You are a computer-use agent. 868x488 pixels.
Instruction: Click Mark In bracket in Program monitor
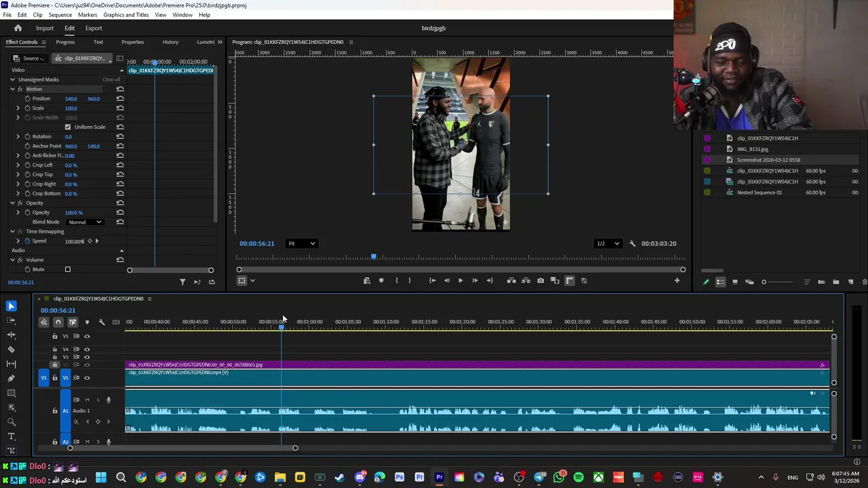pyautogui.click(x=397, y=281)
